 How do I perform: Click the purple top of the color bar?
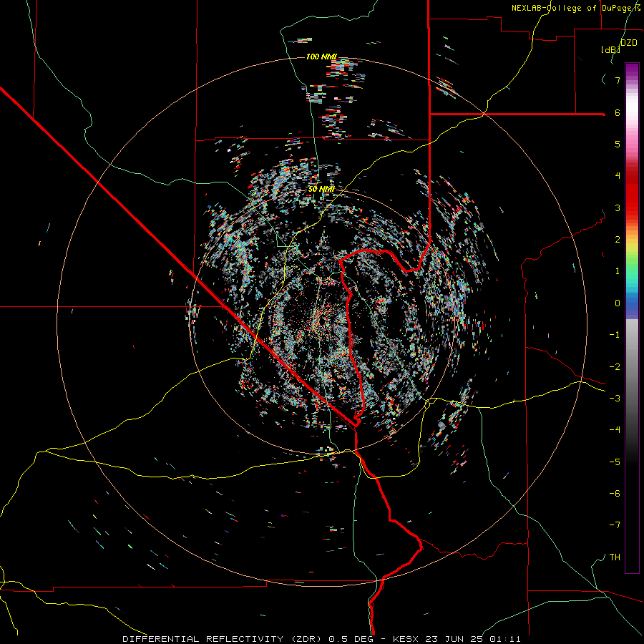pos(632,70)
